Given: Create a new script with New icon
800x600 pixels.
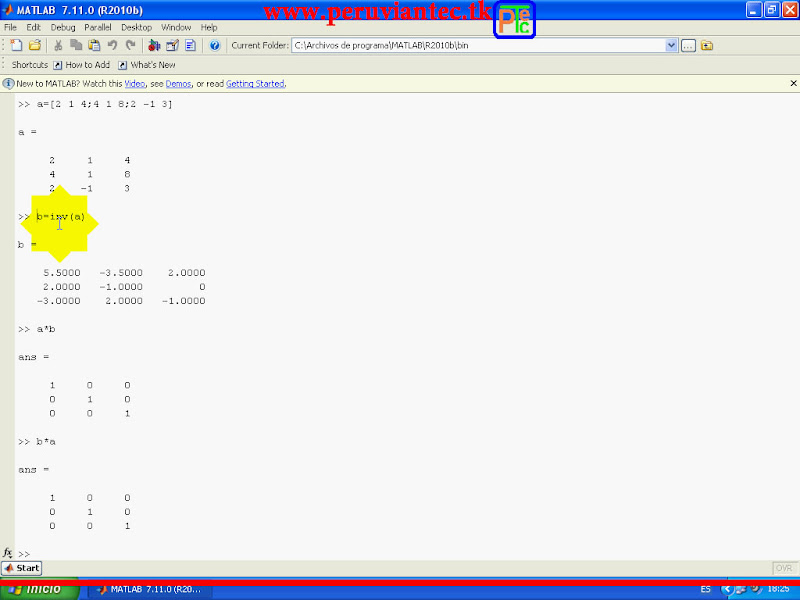Looking at the screenshot, I should pyautogui.click(x=16, y=45).
